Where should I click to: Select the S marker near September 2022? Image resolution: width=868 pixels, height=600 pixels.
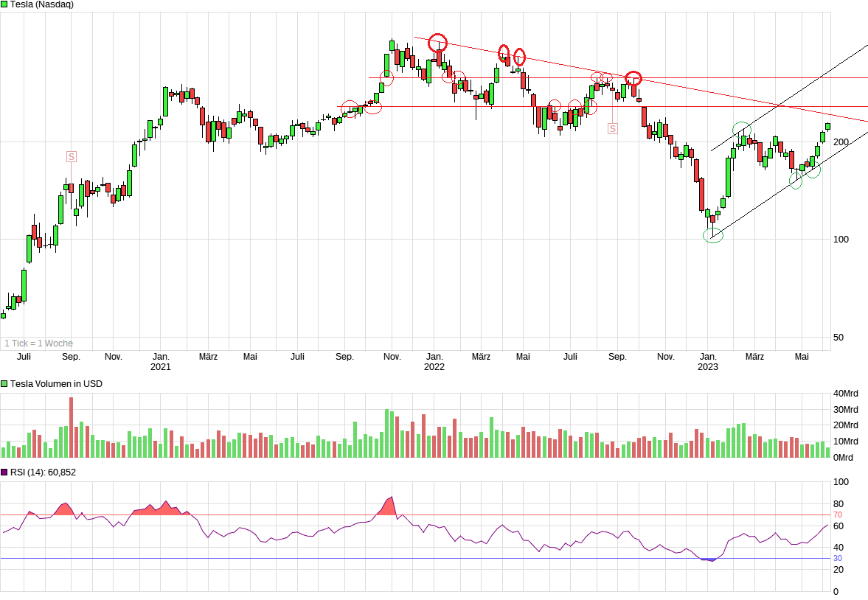(x=612, y=128)
